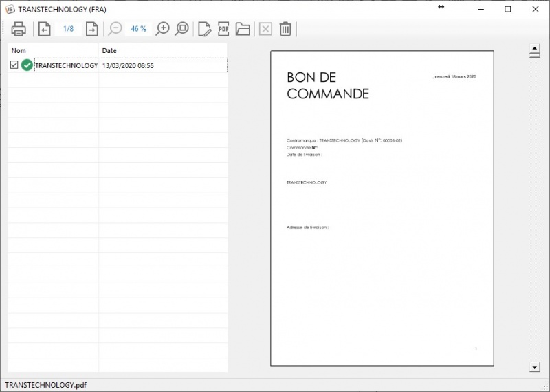The width and height of the screenshot is (550, 392).
Task: Go to the next page
Action: click(x=91, y=29)
